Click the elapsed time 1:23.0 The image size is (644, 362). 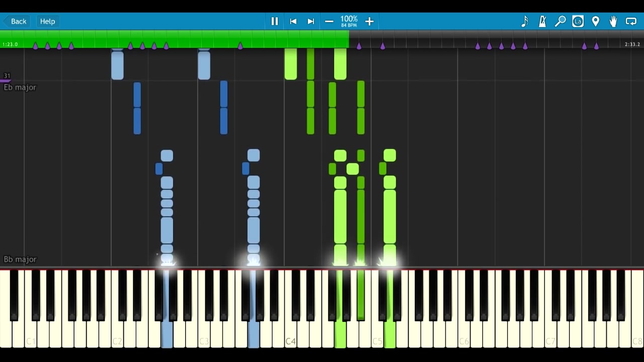coord(10,45)
